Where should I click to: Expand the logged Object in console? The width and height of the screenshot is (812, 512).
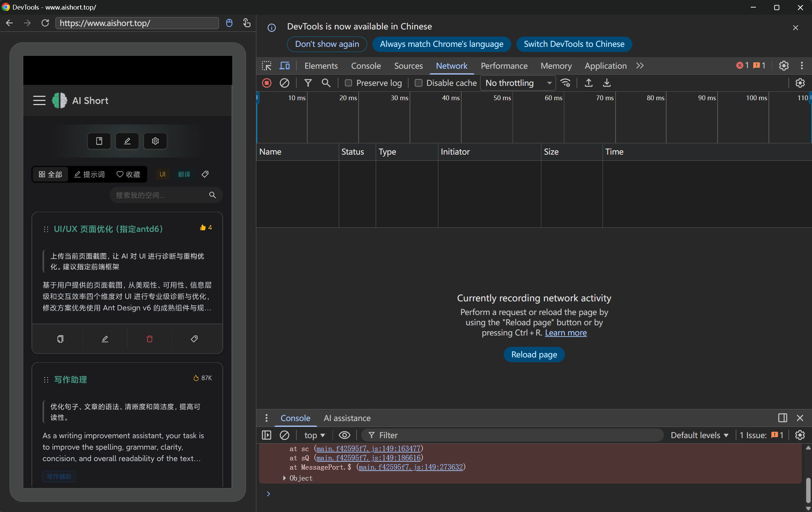tap(284, 478)
